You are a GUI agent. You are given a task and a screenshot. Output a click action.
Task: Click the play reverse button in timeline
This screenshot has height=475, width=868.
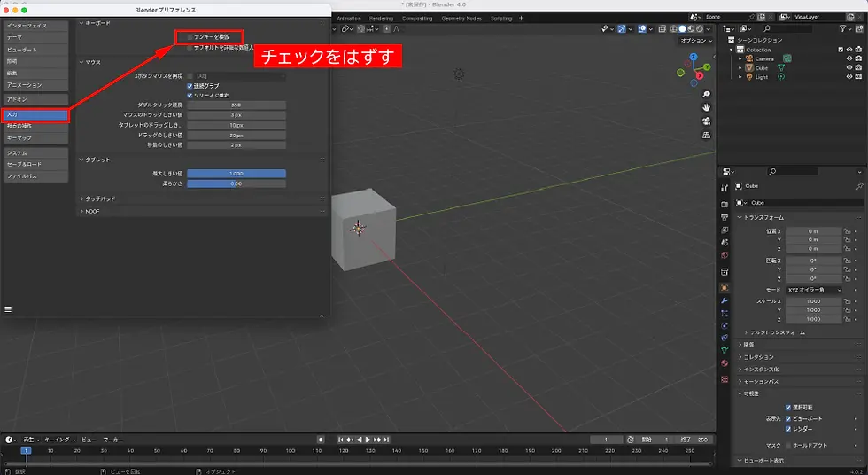pyautogui.click(x=360, y=440)
